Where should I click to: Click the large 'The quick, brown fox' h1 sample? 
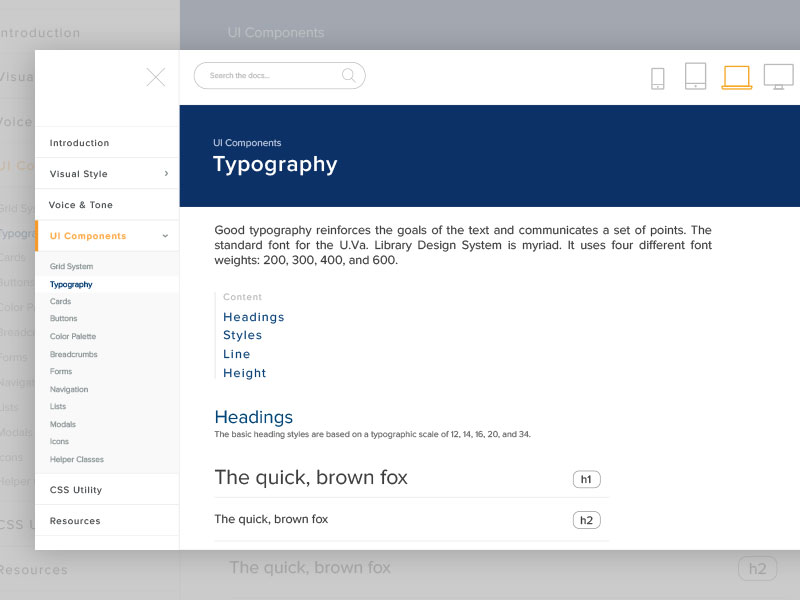click(311, 478)
